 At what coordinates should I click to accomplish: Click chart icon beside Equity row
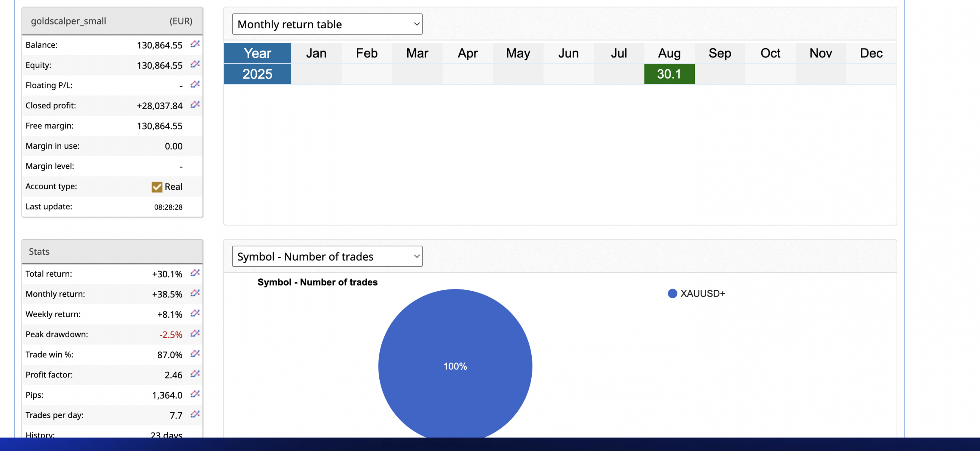point(195,64)
